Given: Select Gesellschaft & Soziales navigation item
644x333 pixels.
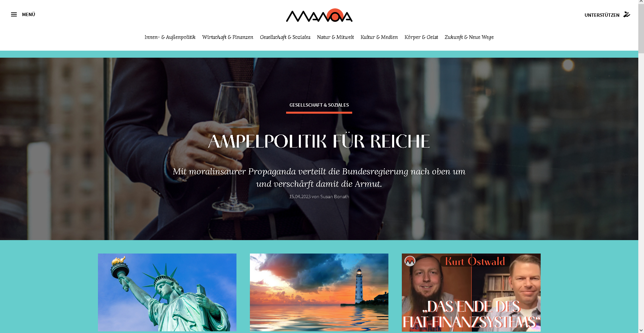Looking at the screenshot, I should click(285, 37).
